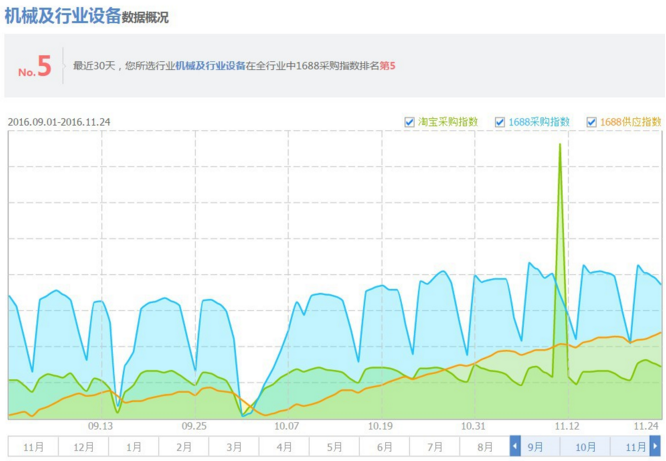The width and height of the screenshot is (666, 461).
Task: Select 12月 in the month timeline
Action: (83, 447)
